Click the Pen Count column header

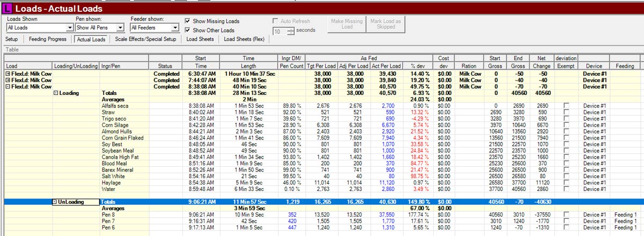[292, 67]
